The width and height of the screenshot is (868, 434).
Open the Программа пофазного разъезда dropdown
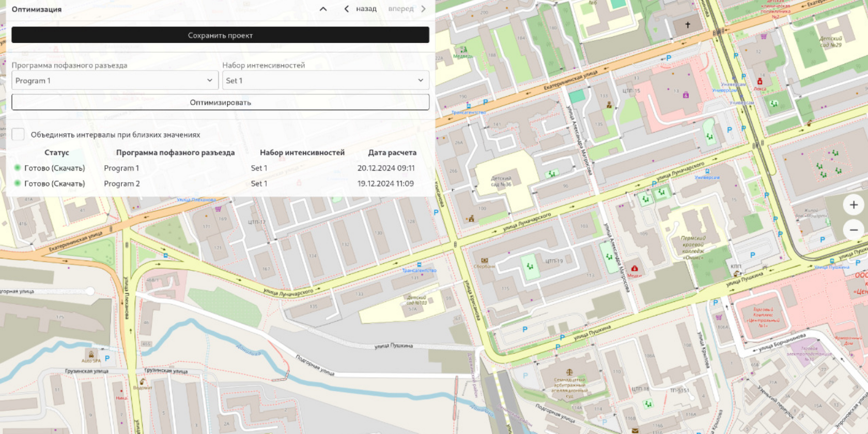point(115,81)
